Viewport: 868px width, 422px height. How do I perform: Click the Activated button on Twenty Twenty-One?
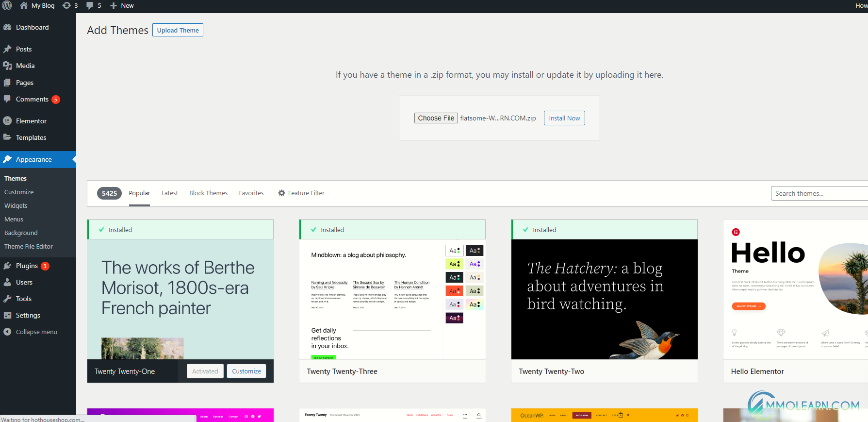(x=205, y=371)
